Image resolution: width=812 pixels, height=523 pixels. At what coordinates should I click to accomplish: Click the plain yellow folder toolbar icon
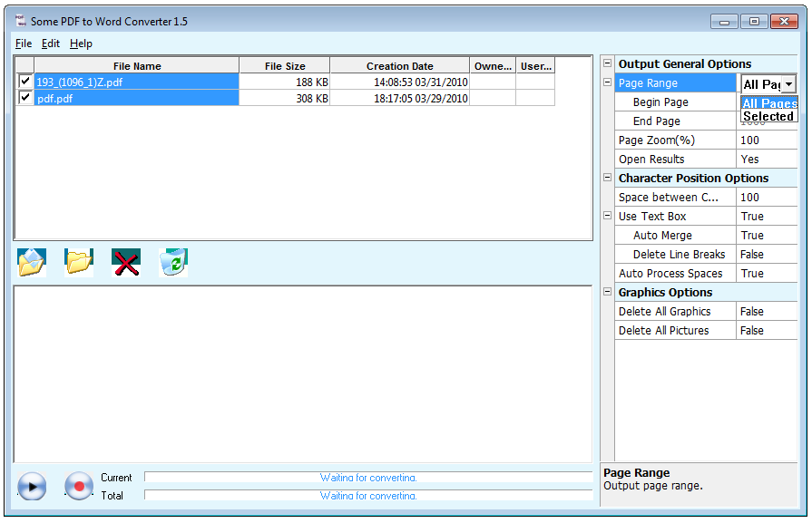(x=79, y=262)
